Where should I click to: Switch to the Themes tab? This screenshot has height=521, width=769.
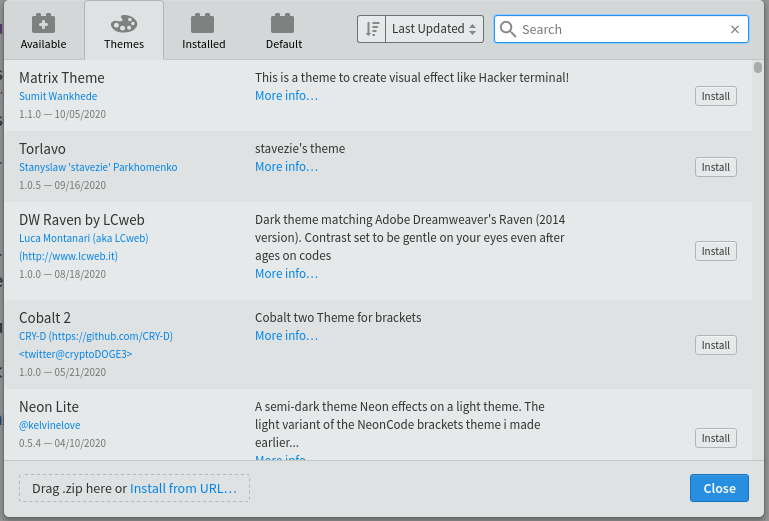pos(124,31)
